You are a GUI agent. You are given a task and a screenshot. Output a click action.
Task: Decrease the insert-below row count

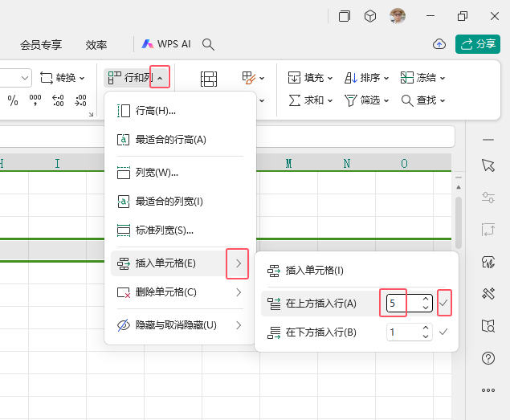click(x=426, y=336)
